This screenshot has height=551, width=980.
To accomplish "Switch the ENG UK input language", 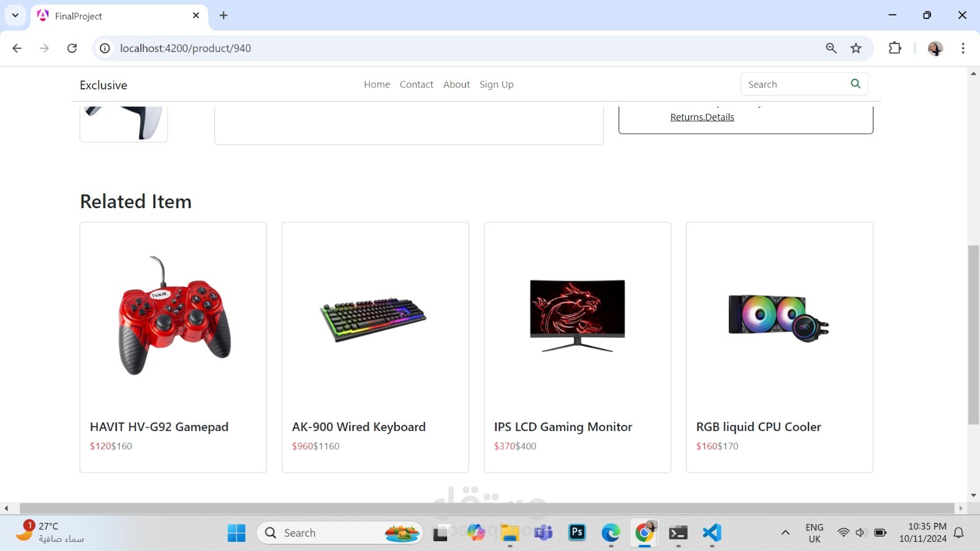I will (x=815, y=533).
